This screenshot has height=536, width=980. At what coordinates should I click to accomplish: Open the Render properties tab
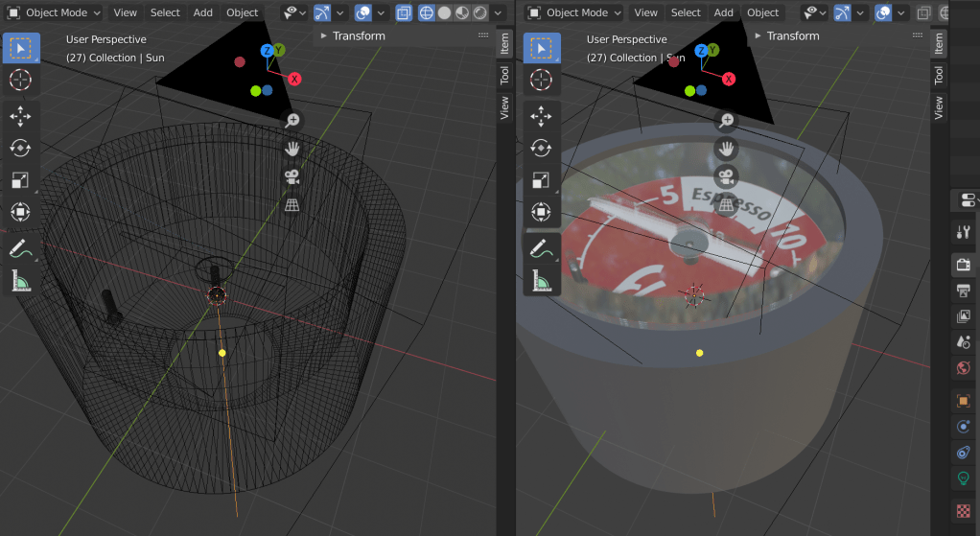pos(963,265)
